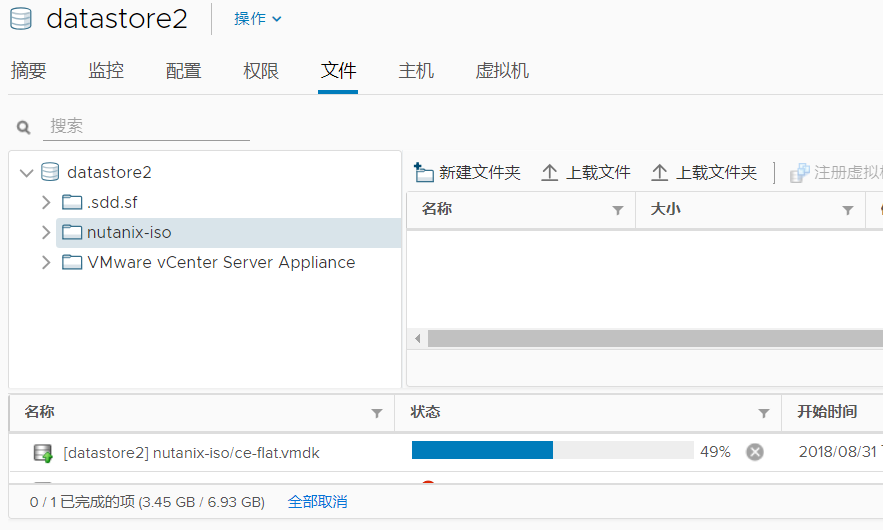Open the 操作 actions dropdown

click(x=257, y=19)
